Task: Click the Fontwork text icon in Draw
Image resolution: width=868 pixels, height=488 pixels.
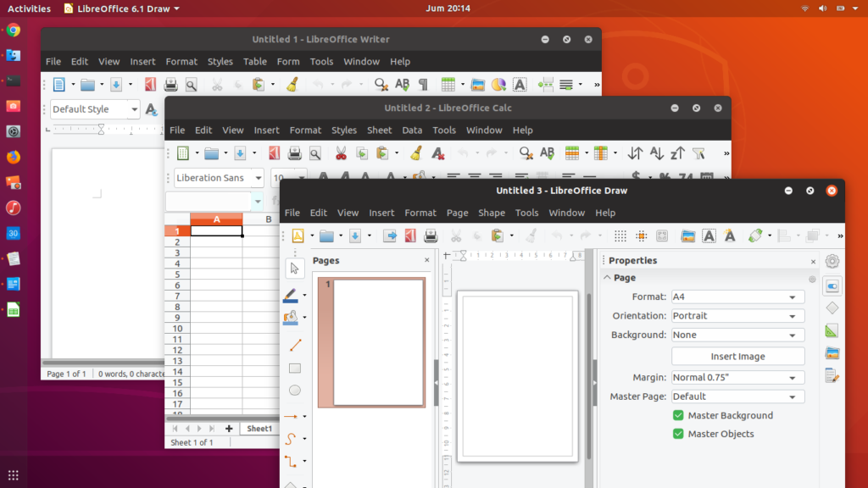Action: tap(730, 236)
